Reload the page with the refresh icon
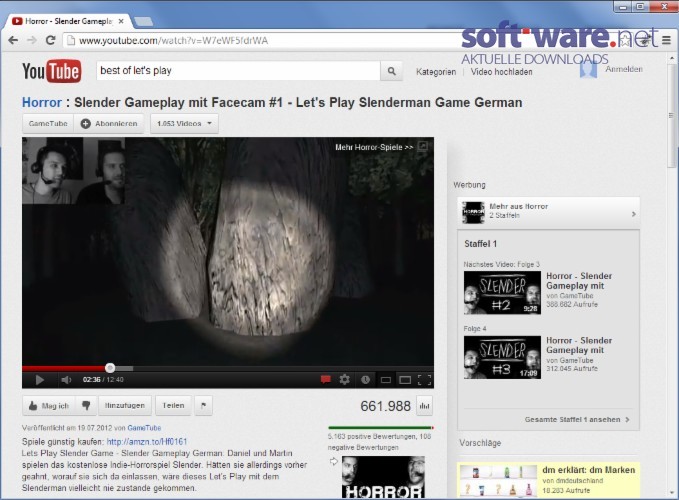The width and height of the screenshot is (679, 500). click(x=50, y=40)
